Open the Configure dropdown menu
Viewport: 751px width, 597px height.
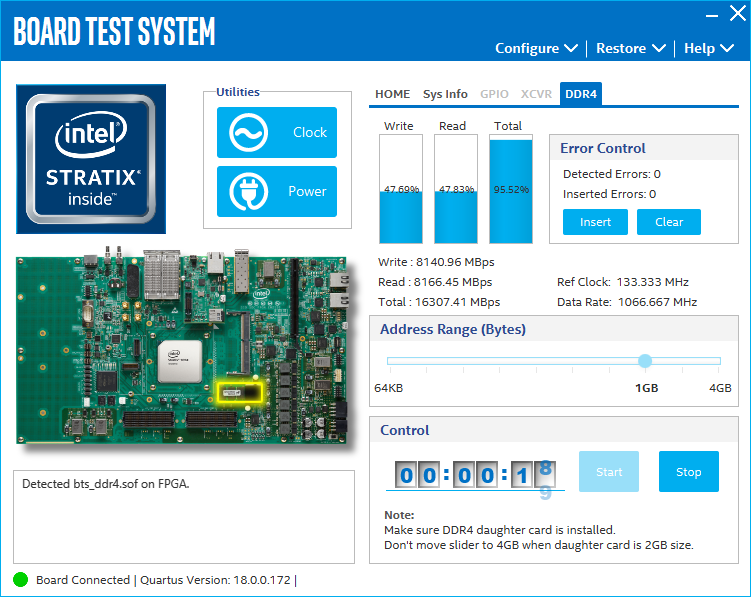[536, 48]
